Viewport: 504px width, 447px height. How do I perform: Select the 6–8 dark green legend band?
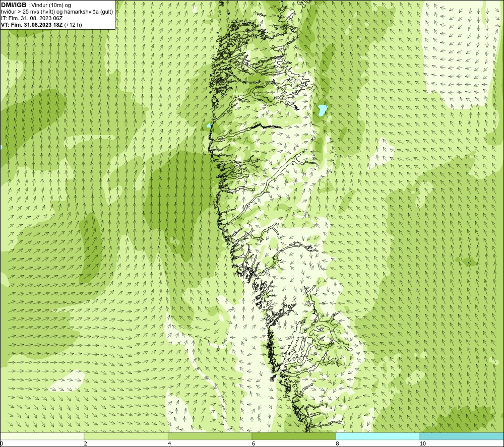click(x=294, y=436)
